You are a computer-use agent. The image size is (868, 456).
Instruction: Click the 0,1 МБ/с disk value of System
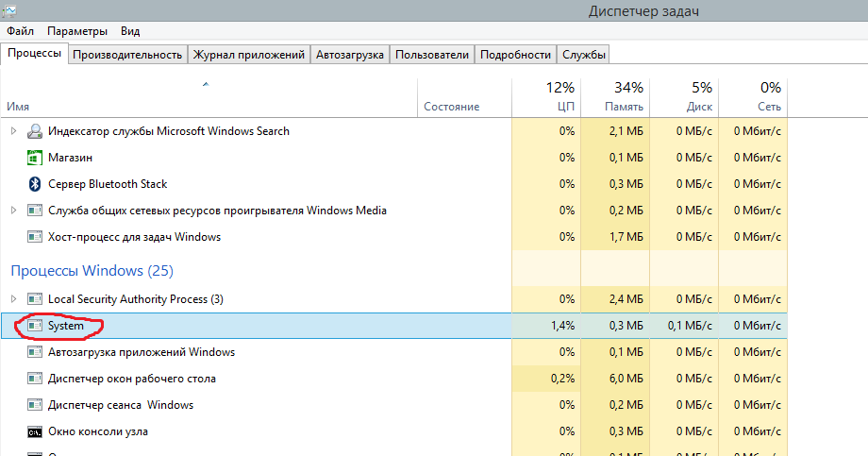coord(690,326)
